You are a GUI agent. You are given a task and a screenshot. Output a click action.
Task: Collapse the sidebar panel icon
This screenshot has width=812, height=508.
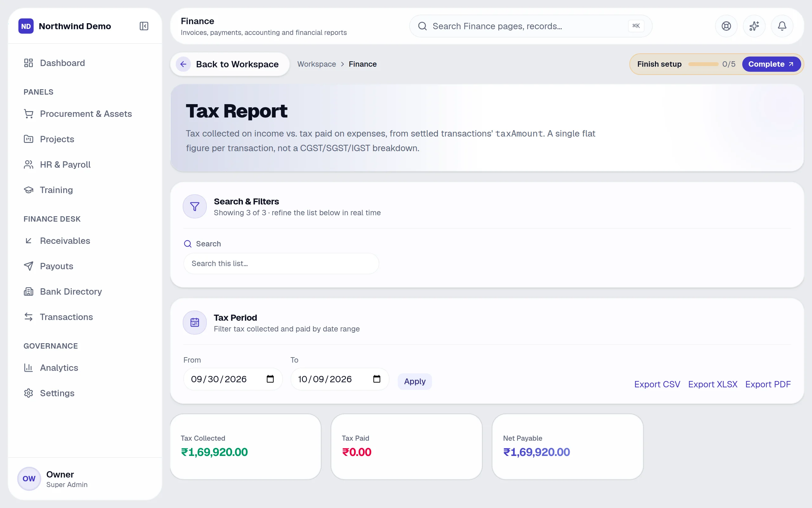[x=144, y=26]
